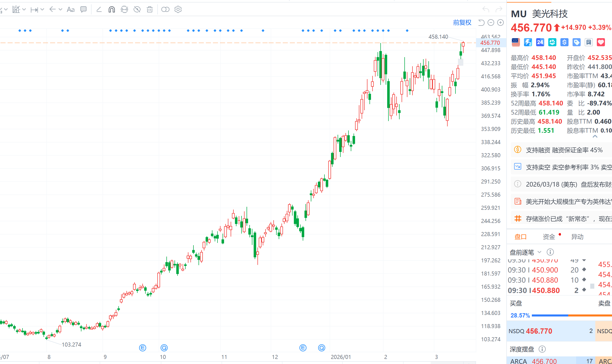The width and height of the screenshot is (612, 364).
Task: Click the 前复权 adjustment link
Action: (462, 23)
